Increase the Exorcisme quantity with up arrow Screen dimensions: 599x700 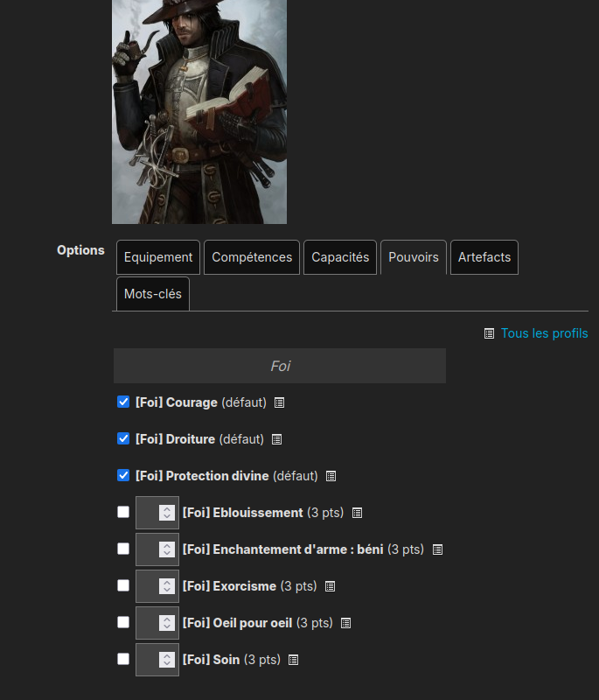click(167, 582)
